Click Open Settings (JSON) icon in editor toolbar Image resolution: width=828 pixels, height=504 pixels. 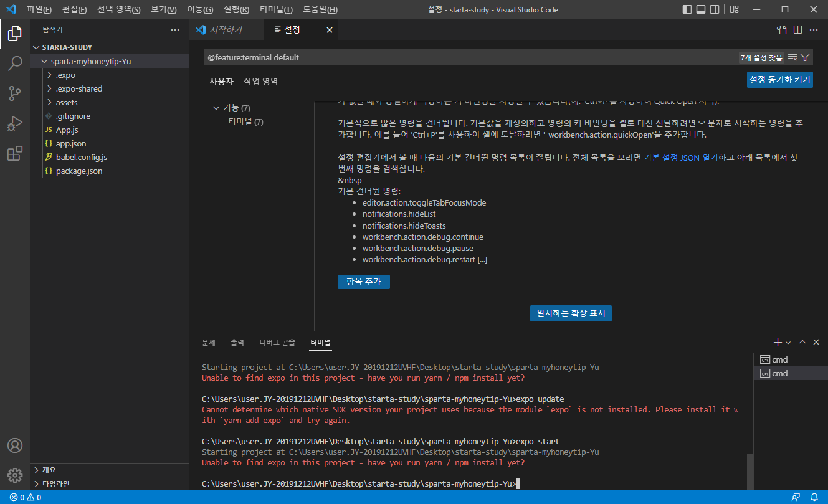pyautogui.click(x=782, y=30)
